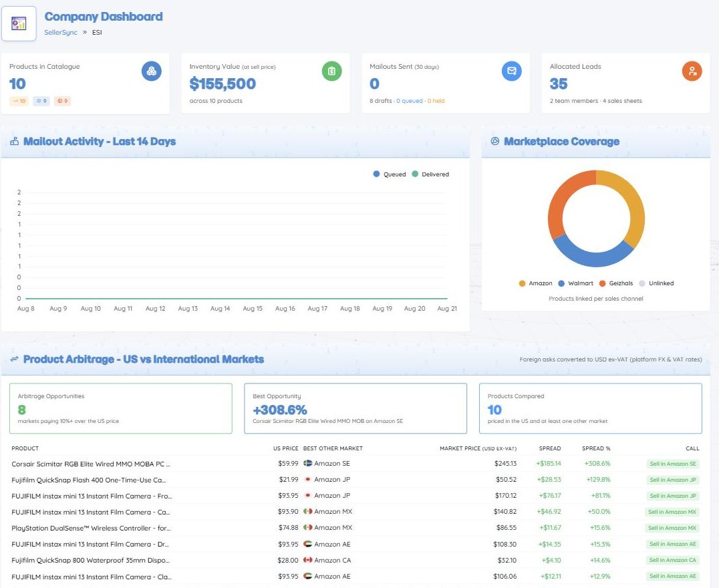This screenshot has width=719, height=588.
Task: Open the Best Opportunity +308.6% card
Action: pos(355,408)
